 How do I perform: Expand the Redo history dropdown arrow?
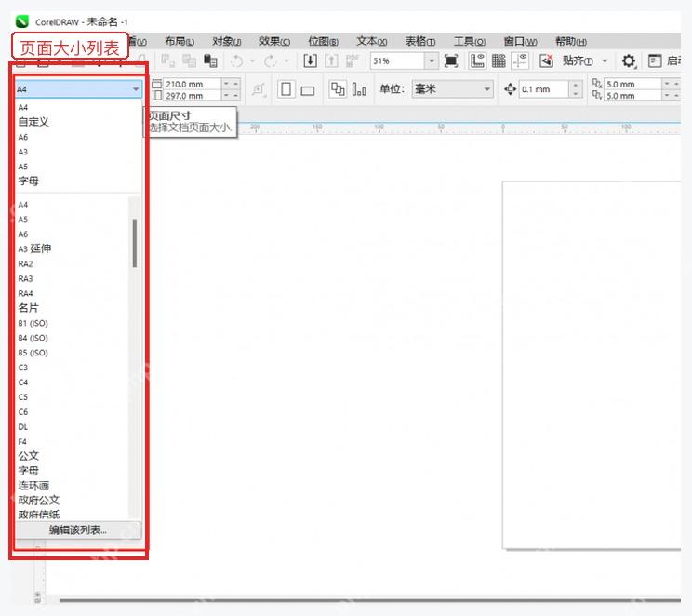point(286,60)
